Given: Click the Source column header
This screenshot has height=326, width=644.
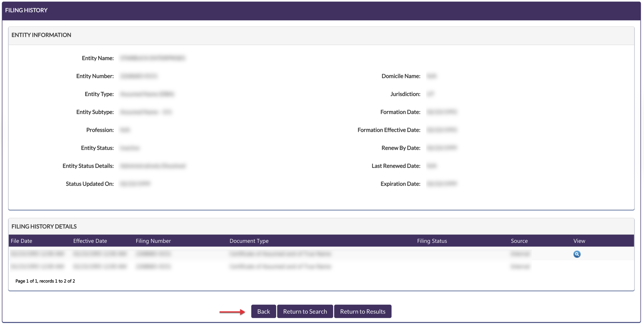Looking at the screenshot, I should [x=519, y=241].
